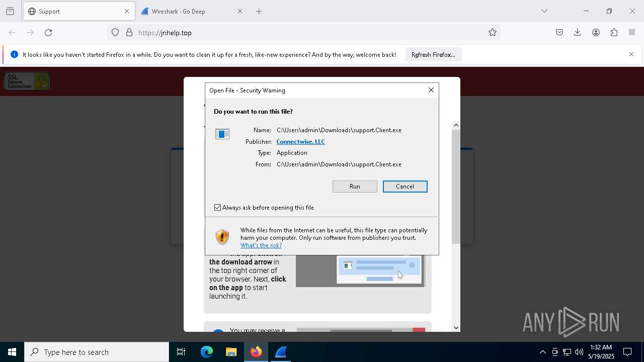Click the taskbar search box
Image resolution: width=644 pixels, height=362 pixels.
click(x=97, y=352)
